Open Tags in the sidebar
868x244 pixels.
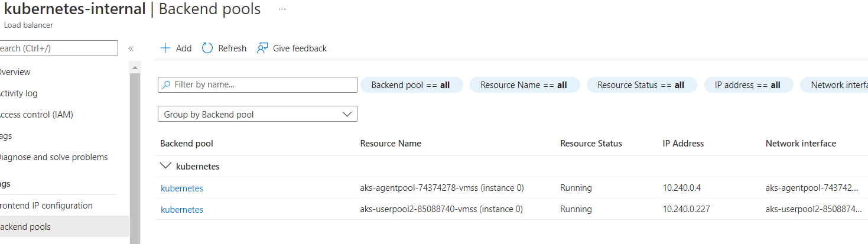coord(6,136)
